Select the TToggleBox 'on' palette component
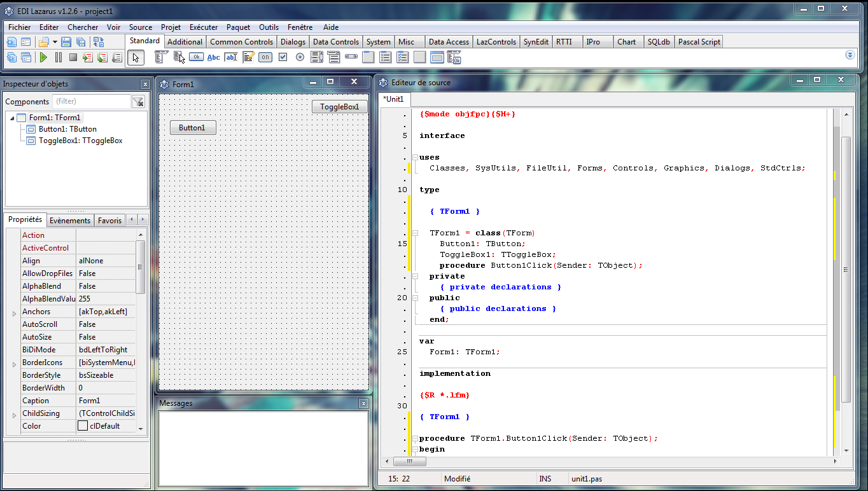Image resolution: width=868 pixels, height=491 pixels. pyautogui.click(x=265, y=57)
